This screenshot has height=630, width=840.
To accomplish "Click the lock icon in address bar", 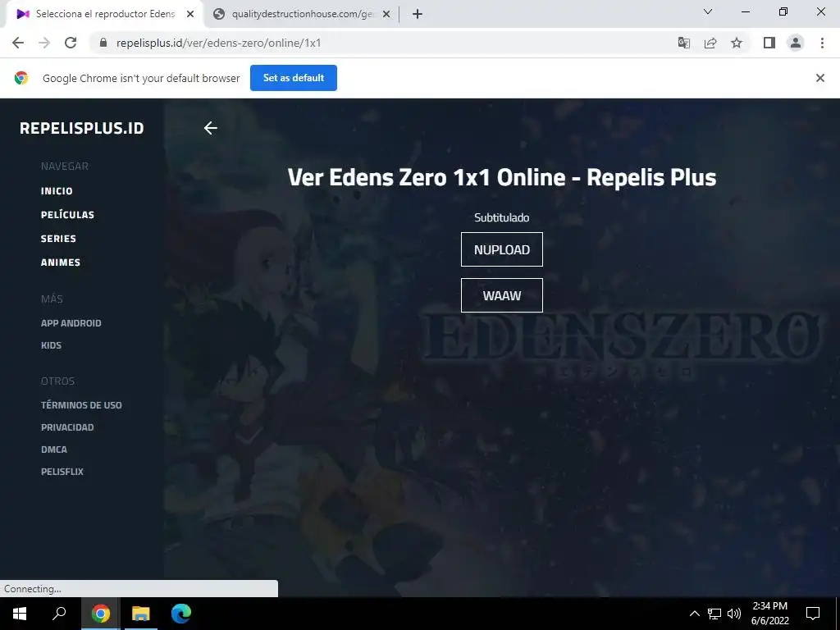I will 103,43.
